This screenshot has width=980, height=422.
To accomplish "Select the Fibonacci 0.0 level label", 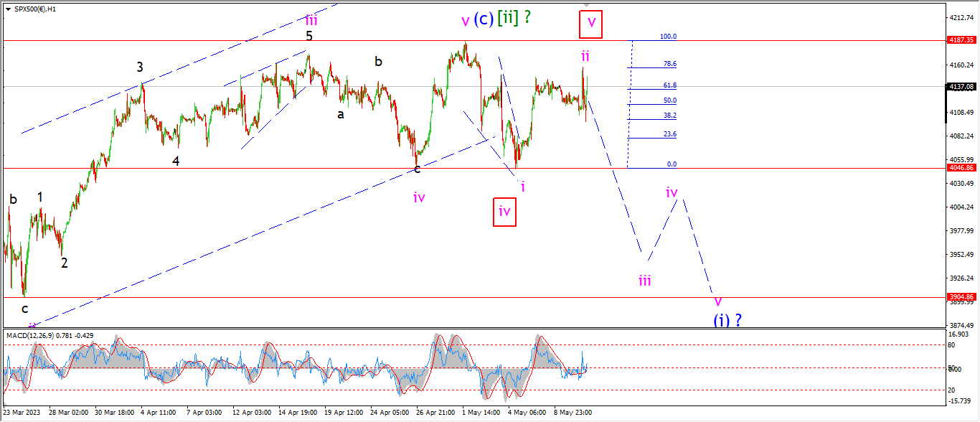I will coord(672,164).
